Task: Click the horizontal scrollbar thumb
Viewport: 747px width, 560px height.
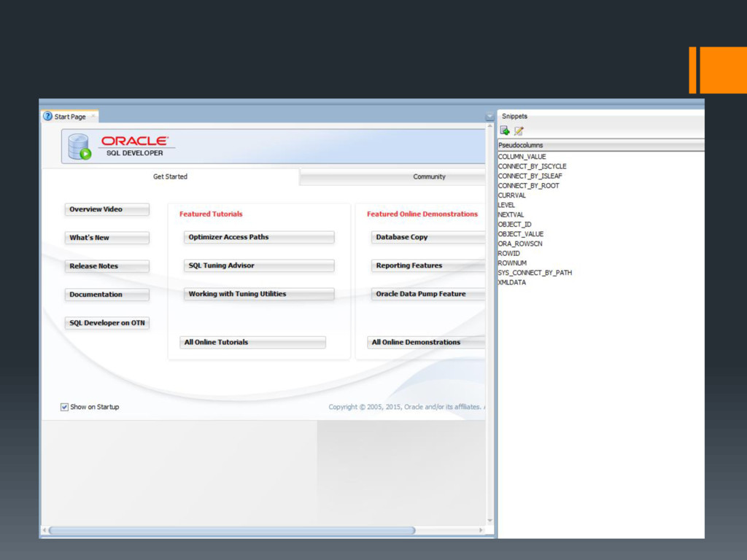Action: click(x=232, y=531)
